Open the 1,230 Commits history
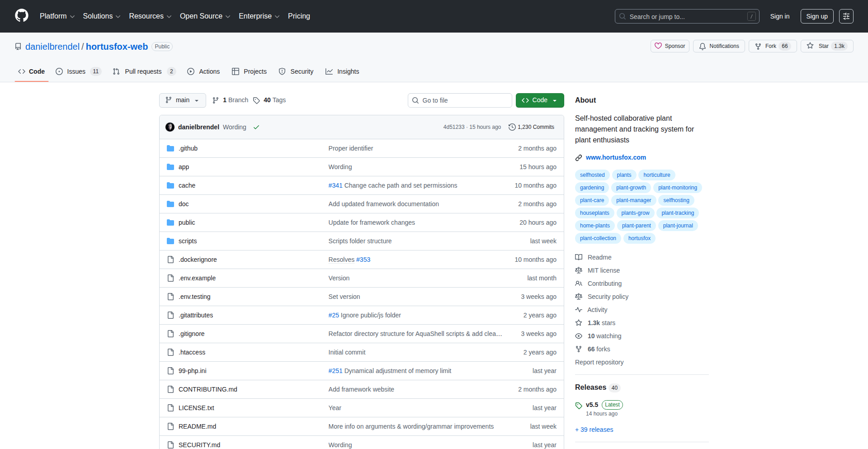This screenshot has width=868, height=449. tap(531, 127)
